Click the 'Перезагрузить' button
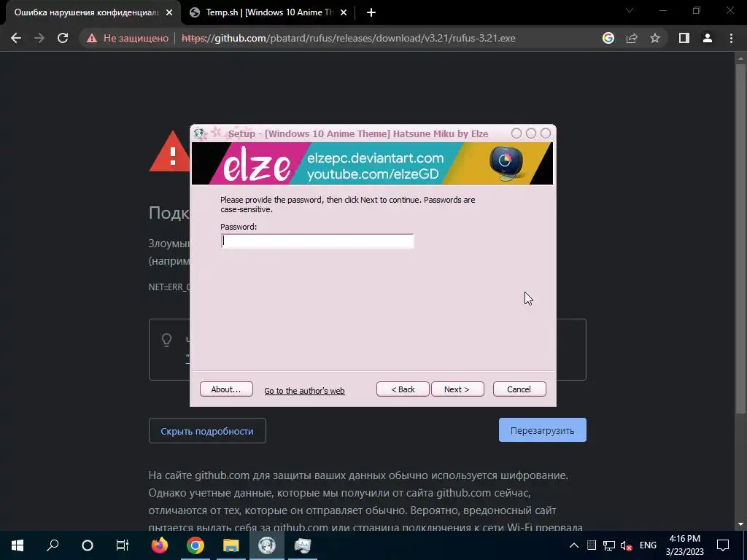The width and height of the screenshot is (747, 560). (542, 430)
